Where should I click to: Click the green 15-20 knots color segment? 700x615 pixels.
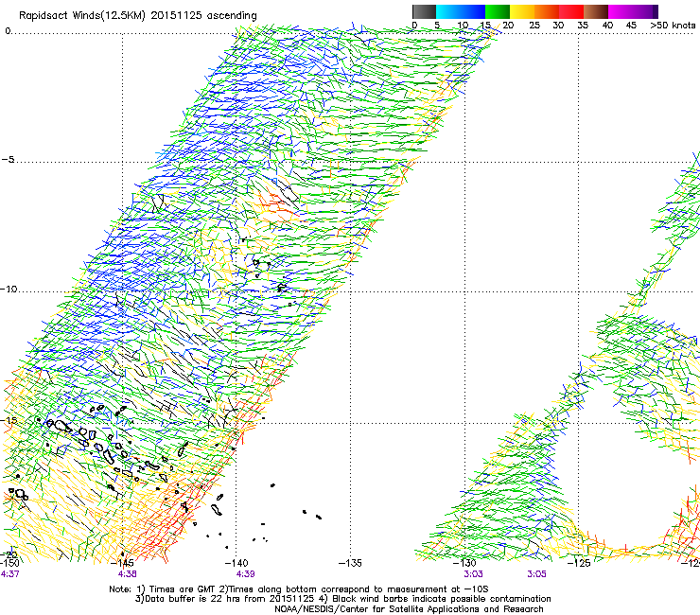(x=497, y=11)
